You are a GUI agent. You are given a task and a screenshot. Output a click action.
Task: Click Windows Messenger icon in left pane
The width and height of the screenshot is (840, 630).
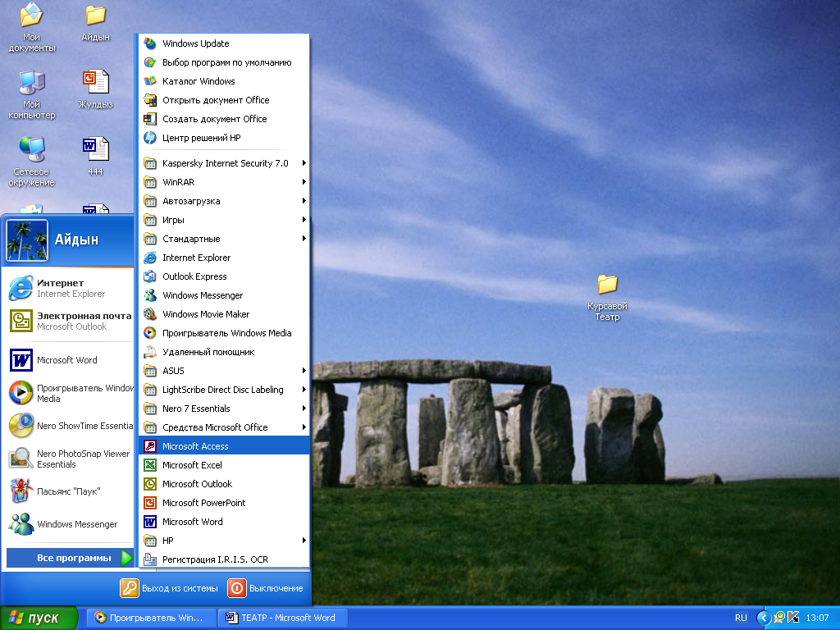21,524
